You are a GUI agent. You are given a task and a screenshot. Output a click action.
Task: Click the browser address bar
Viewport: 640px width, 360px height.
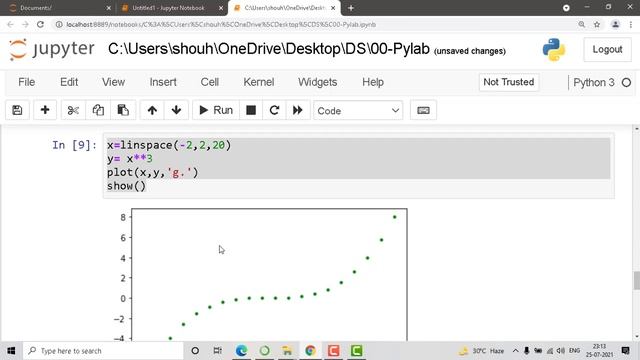[x=314, y=24]
